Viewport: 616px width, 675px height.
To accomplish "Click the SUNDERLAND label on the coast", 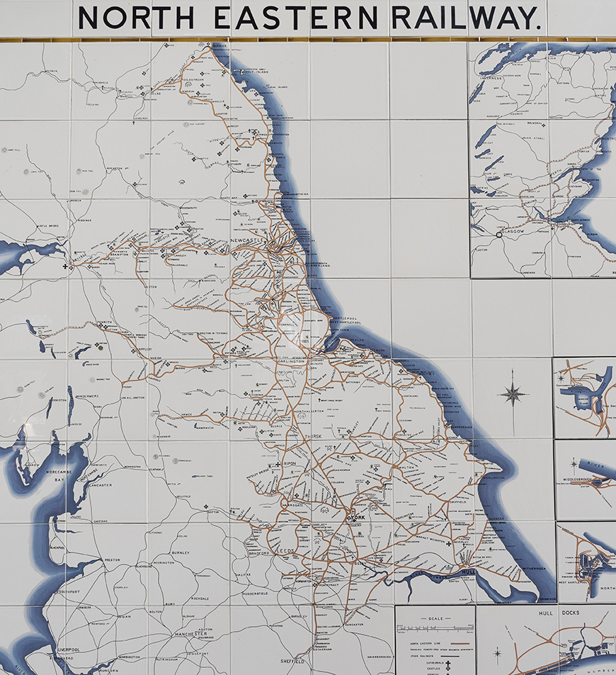I will [318, 266].
